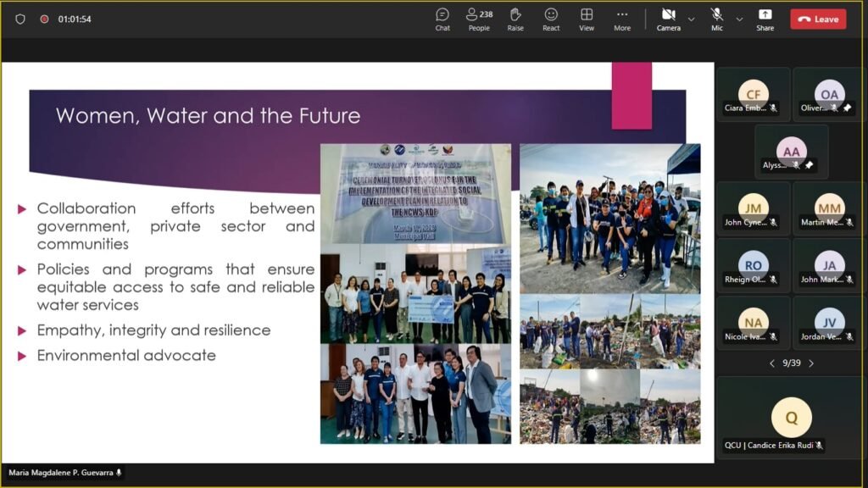The height and width of the screenshot is (488, 868).
Task: Raise your hand in the meeting
Action: pyautogui.click(x=515, y=19)
